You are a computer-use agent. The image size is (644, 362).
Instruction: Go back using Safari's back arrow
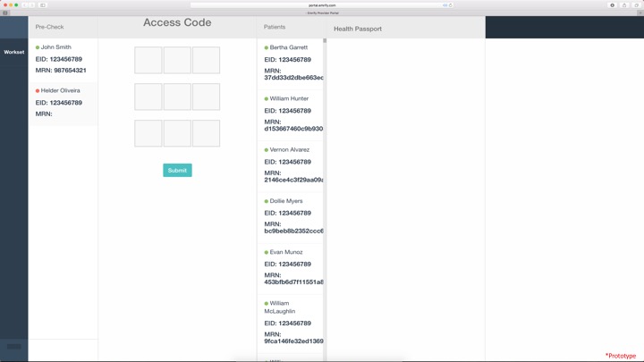[24, 5]
